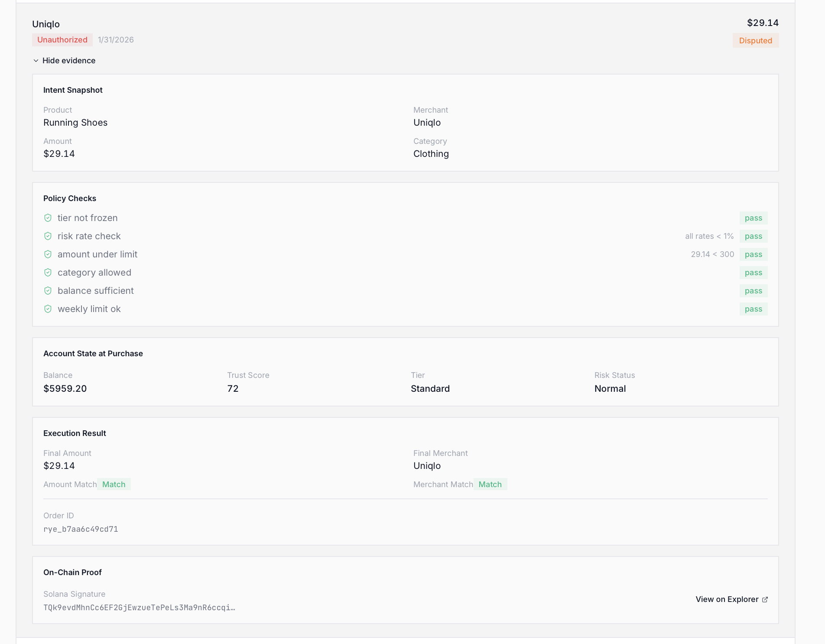This screenshot has width=825, height=644.
Task: Click the shield icon for weekly limit ok
Action: pyautogui.click(x=48, y=309)
